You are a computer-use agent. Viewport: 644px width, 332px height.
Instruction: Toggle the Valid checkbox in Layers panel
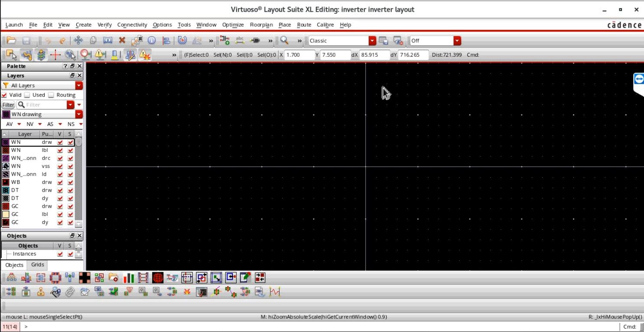click(x=4, y=95)
